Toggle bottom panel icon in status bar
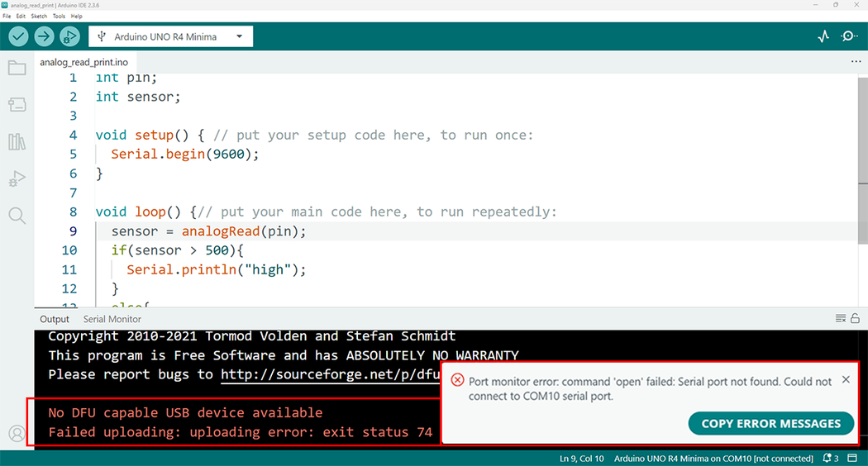 tap(852, 459)
